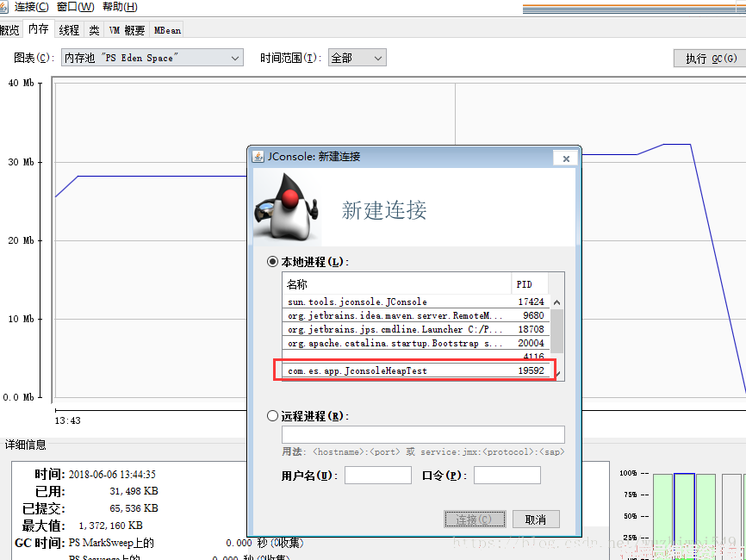Screen dimensions: 746x560
Task: Click the PID column header
Action: click(530, 284)
